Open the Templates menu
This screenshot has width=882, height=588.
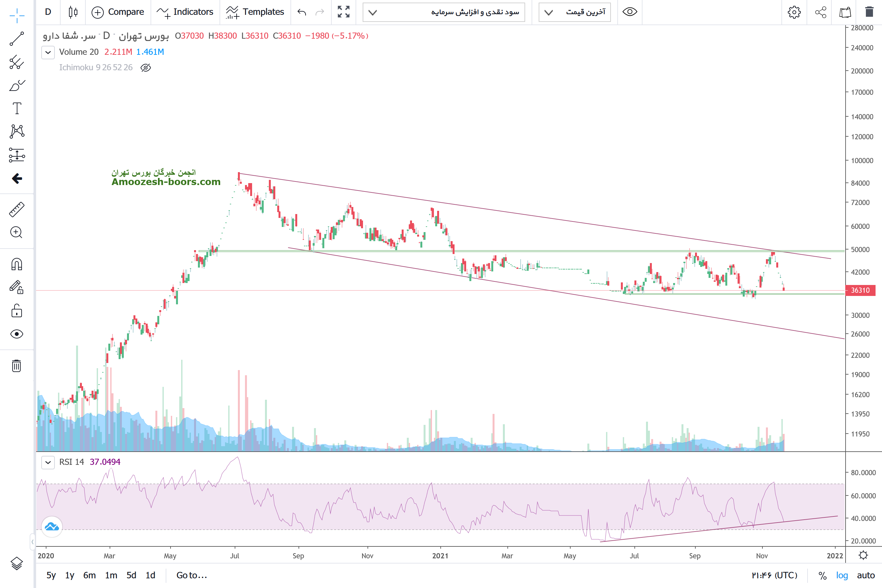(255, 12)
